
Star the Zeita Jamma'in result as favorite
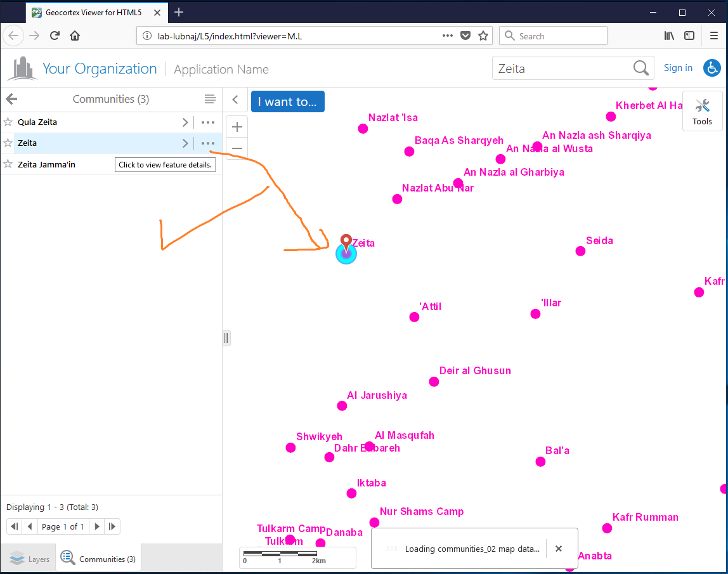(8, 164)
